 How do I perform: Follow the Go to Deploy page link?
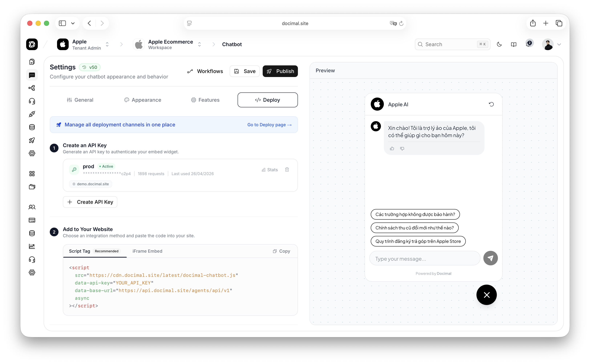pos(269,125)
